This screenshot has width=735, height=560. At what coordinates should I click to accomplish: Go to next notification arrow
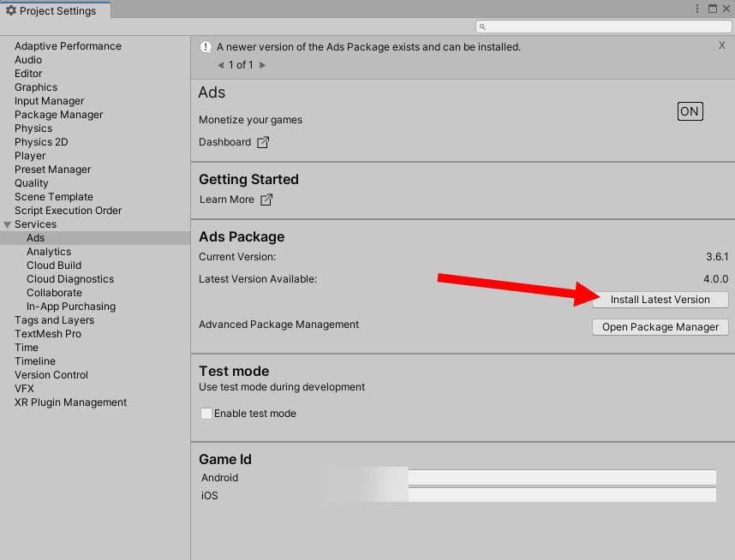(262, 65)
